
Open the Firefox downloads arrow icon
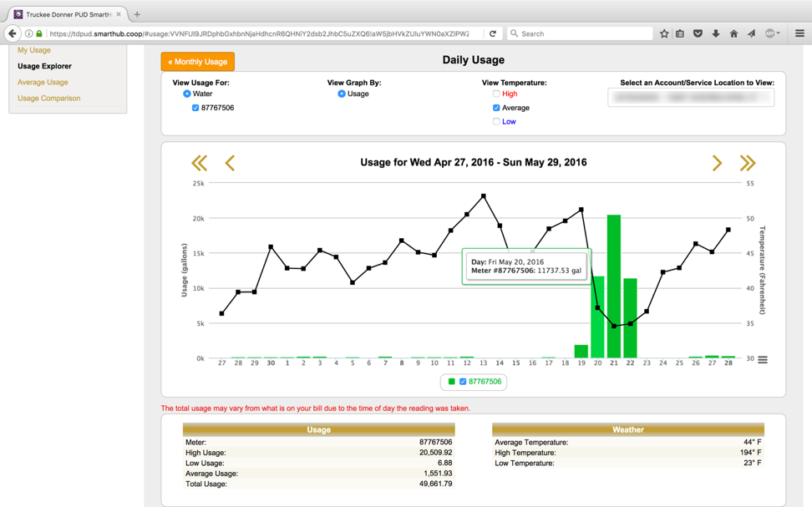(x=716, y=33)
